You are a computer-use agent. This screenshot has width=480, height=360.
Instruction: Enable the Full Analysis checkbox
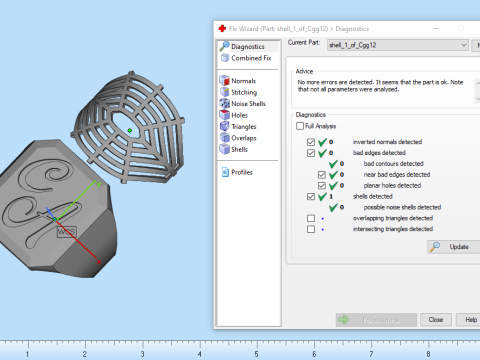coord(300,126)
